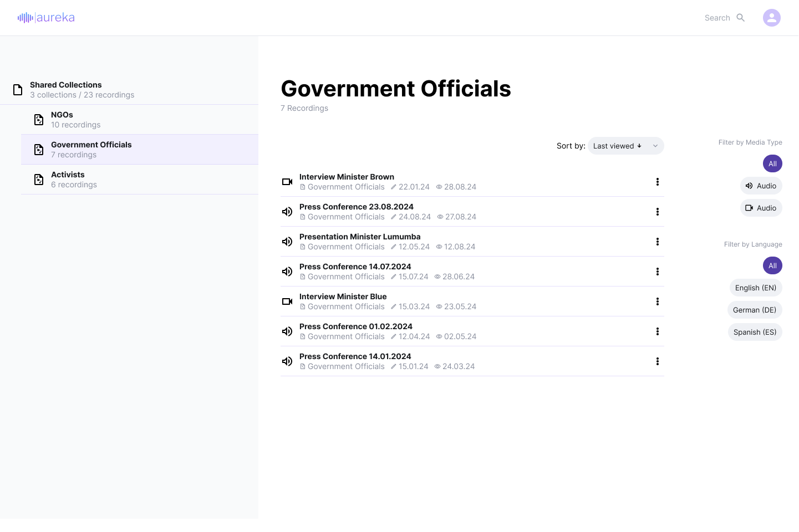The image size is (799, 532).
Task: Filter by German (DE) language
Action: pyautogui.click(x=754, y=310)
